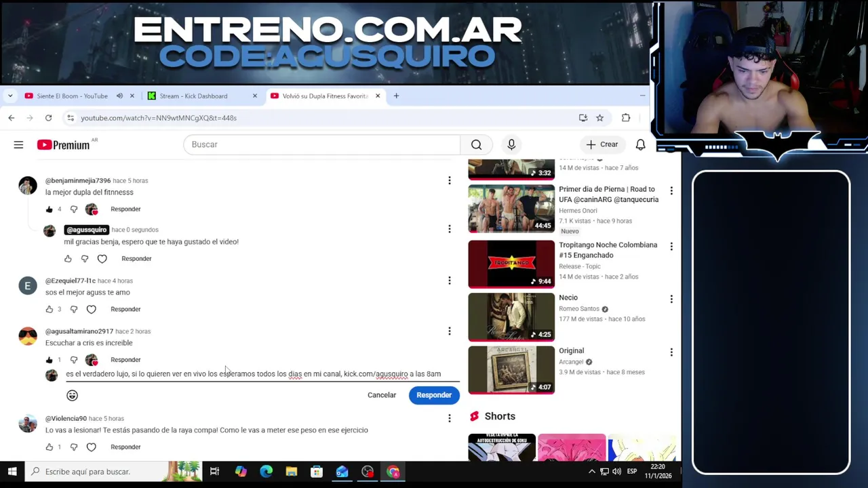
Task: Expand the tab search dropdown arrow
Action: pos(10,96)
